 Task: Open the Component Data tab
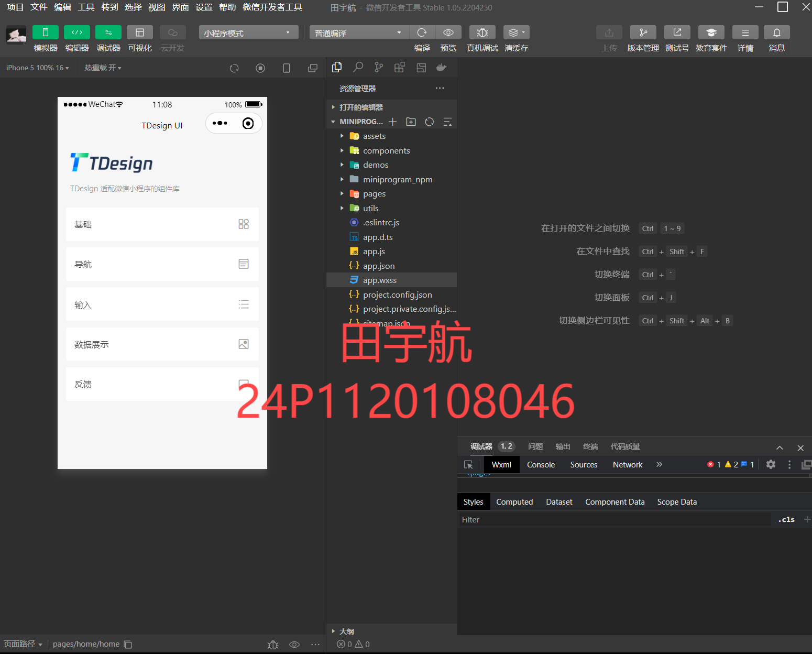[615, 502]
